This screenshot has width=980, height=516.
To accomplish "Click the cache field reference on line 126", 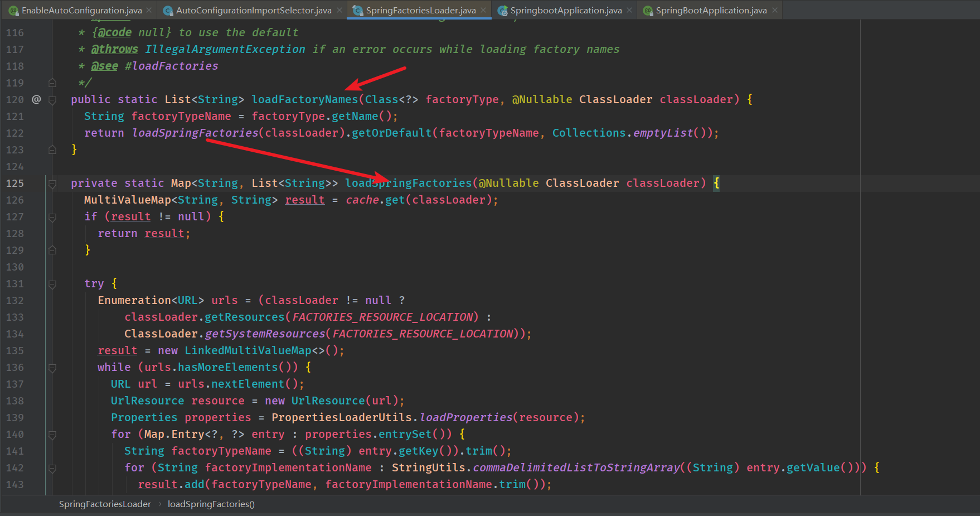I will click(362, 200).
